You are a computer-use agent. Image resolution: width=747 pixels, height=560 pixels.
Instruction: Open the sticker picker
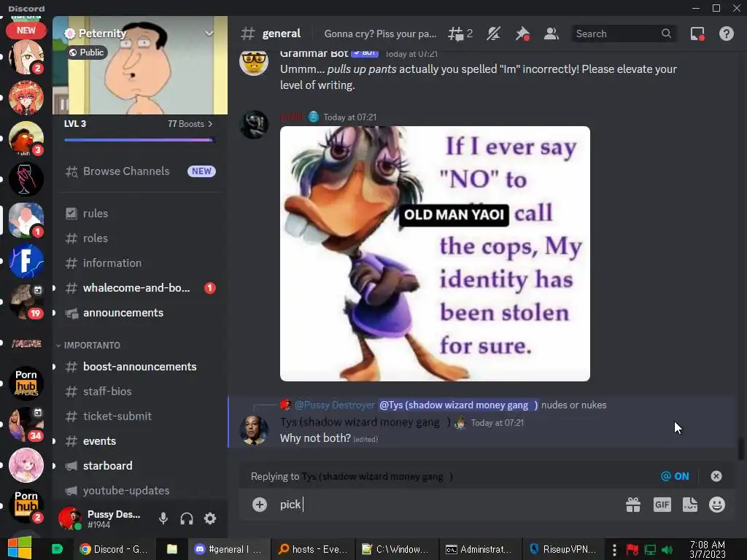690,505
